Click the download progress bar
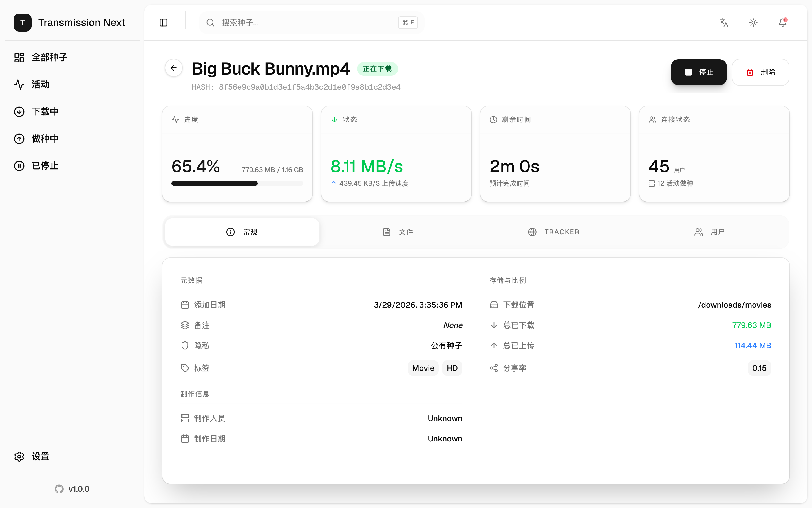Viewport: 812px width, 508px height. [237, 183]
